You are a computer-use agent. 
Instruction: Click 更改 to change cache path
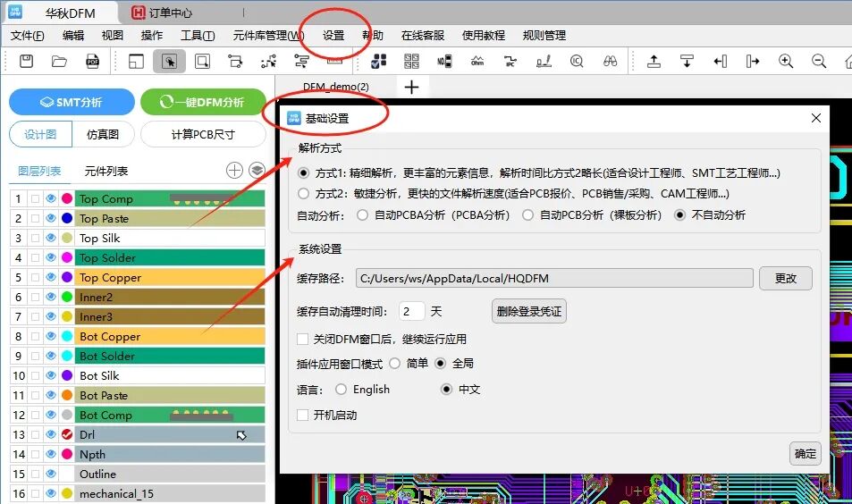click(786, 279)
